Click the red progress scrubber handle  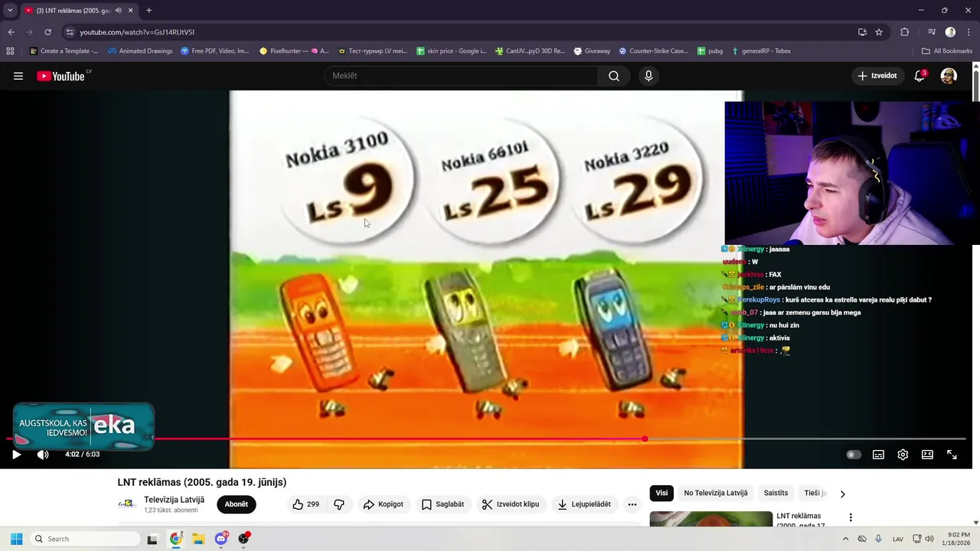click(645, 439)
